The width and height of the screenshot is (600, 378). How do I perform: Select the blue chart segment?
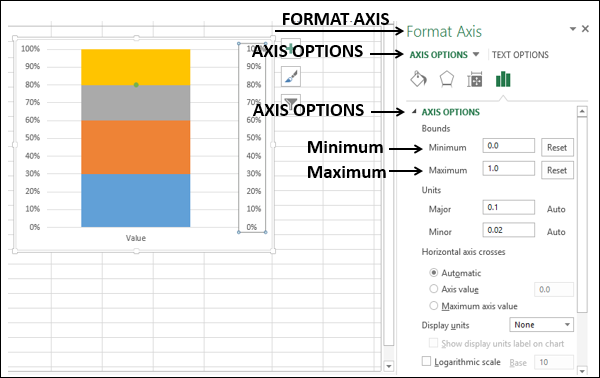coord(135,200)
